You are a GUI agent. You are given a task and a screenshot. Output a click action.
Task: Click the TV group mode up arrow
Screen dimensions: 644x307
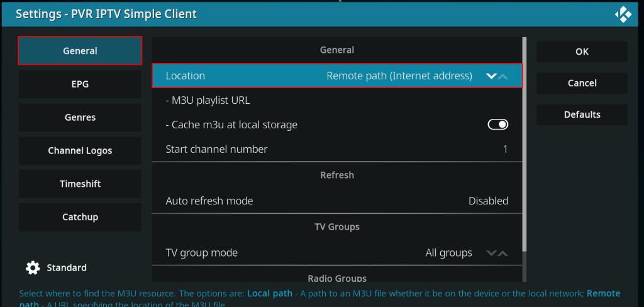click(502, 253)
